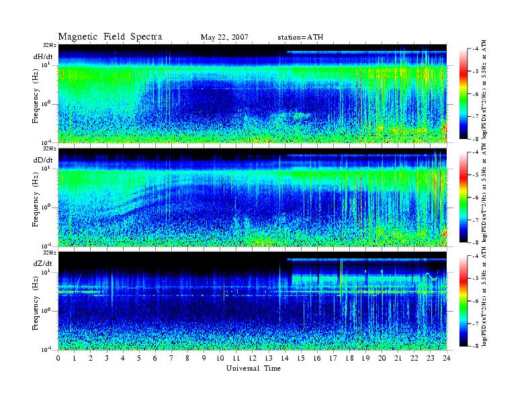
Task: Click the 'dH/dt' panel label
Action: (x=43, y=56)
